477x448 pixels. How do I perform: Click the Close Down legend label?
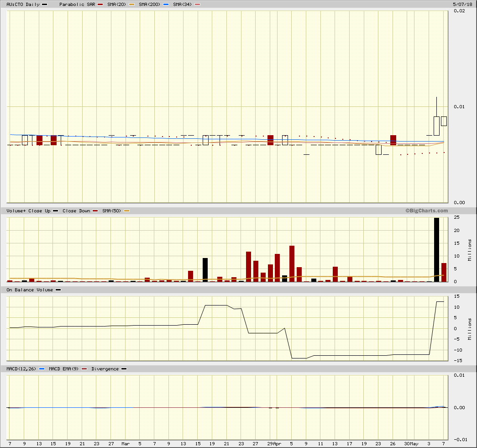76,211
